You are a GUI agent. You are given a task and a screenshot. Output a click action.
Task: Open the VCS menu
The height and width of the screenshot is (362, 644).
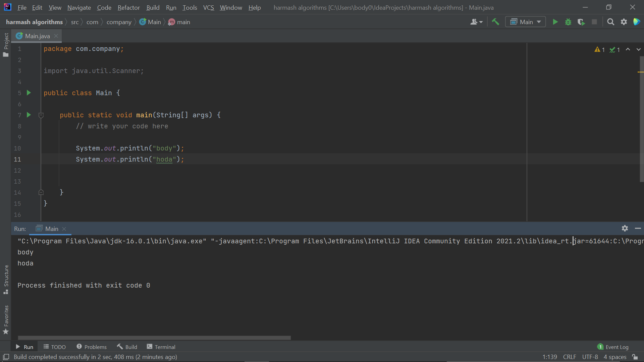(x=208, y=7)
